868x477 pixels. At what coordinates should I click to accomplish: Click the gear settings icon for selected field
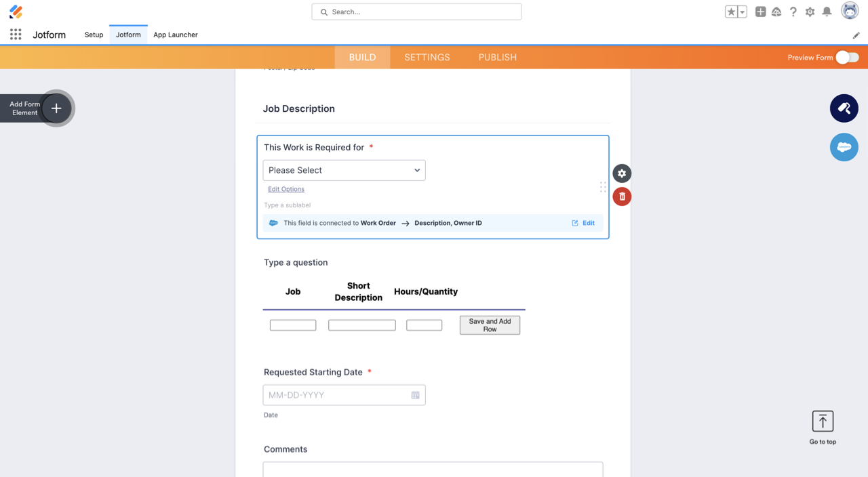click(x=622, y=173)
